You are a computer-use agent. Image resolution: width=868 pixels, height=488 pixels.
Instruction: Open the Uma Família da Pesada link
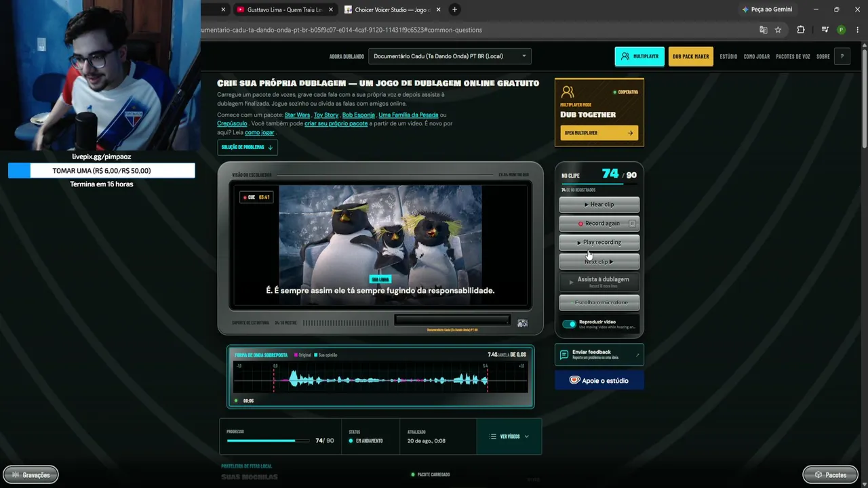[x=408, y=115]
